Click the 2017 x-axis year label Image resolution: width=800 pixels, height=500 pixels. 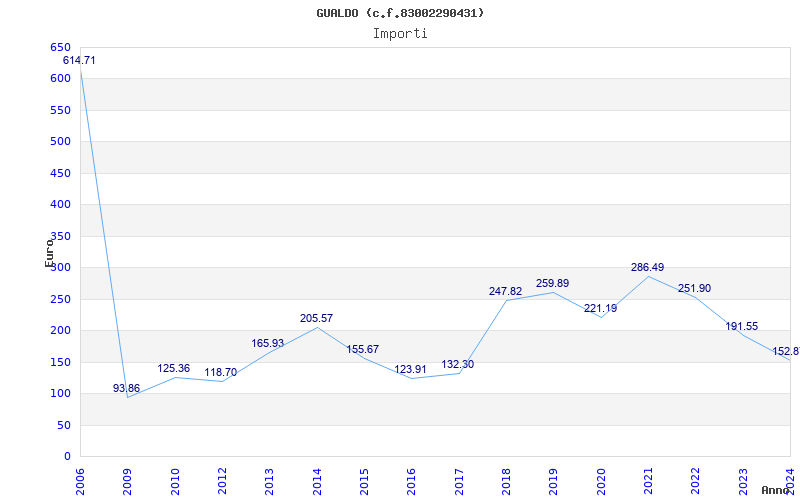[x=459, y=481]
